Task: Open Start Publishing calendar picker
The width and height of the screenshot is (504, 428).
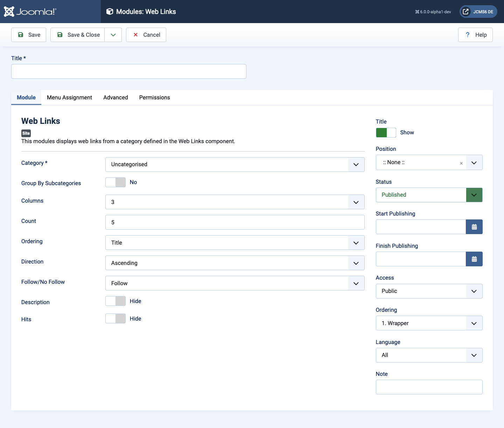Action: pyautogui.click(x=474, y=227)
